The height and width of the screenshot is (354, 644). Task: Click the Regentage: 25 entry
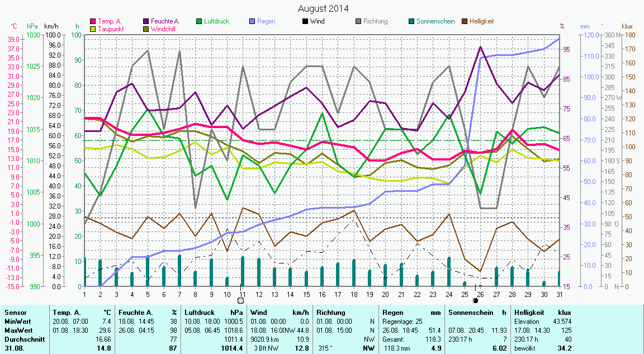(x=402, y=322)
